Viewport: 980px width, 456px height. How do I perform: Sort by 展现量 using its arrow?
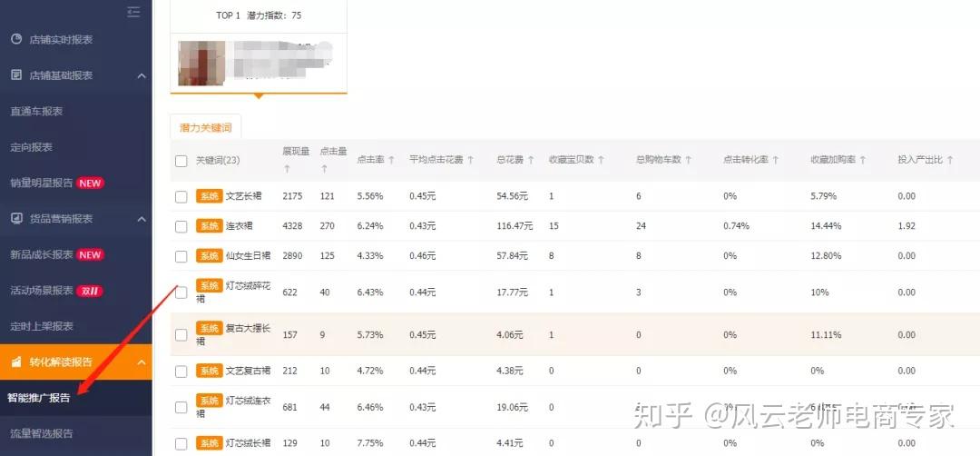[x=287, y=169]
